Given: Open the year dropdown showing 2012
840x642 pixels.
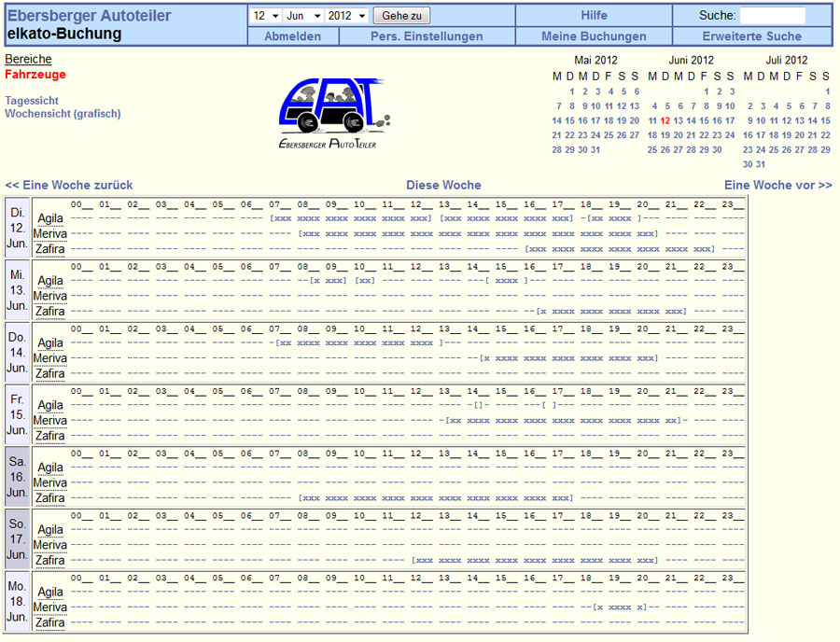Looking at the screenshot, I should tap(346, 16).
